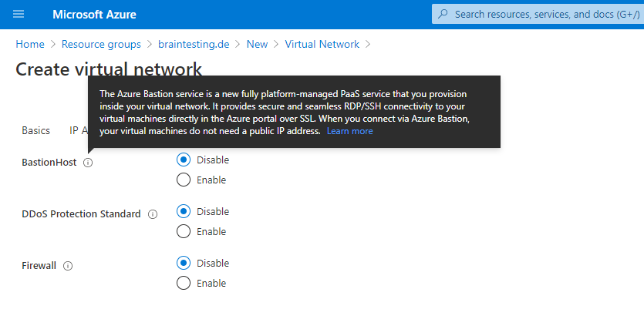Screen dimensions: 644x326
Task: Click the search magnifier icon
Action: (x=443, y=14)
